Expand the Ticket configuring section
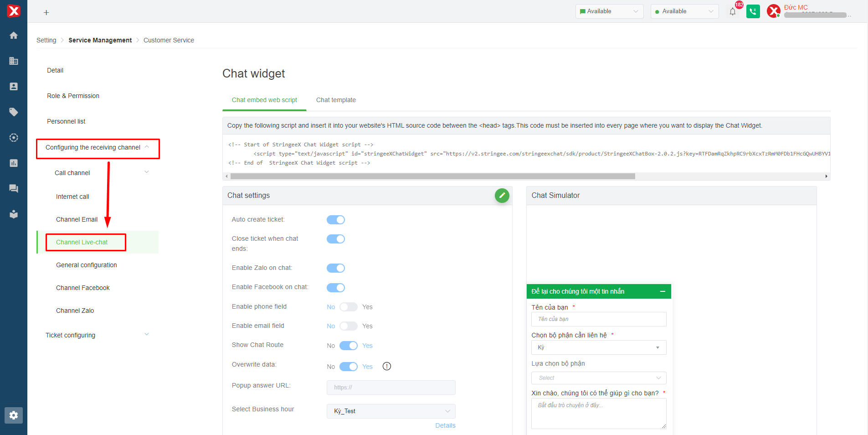868x435 pixels. pyautogui.click(x=147, y=335)
